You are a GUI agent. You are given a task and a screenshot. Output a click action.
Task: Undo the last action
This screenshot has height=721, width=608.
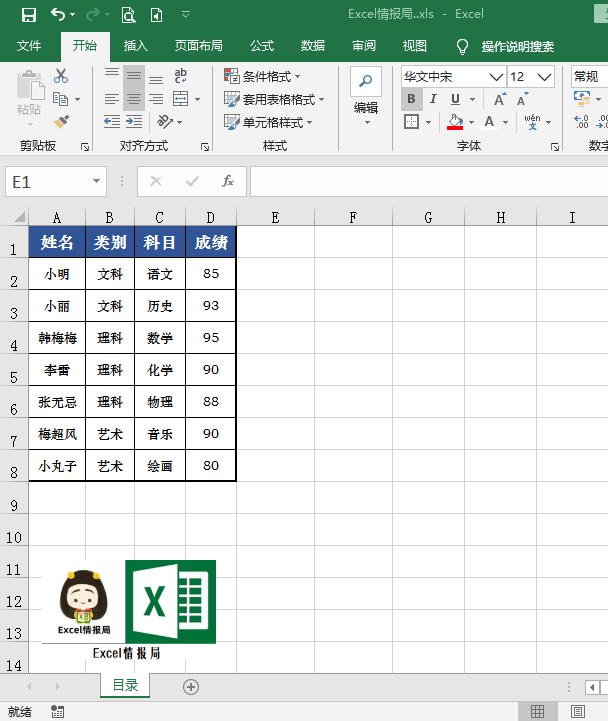point(58,15)
